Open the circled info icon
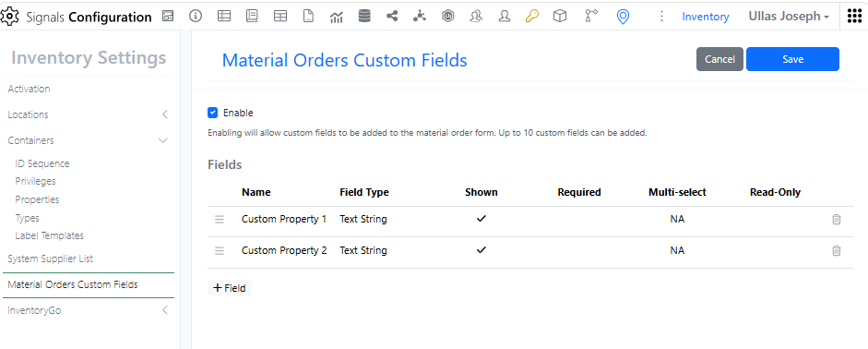 pyautogui.click(x=196, y=17)
